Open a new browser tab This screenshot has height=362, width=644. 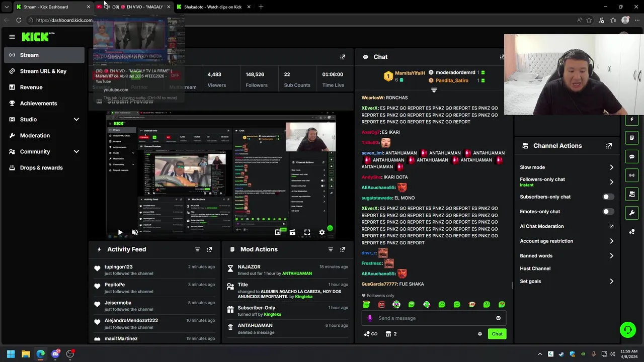[x=261, y=7]
